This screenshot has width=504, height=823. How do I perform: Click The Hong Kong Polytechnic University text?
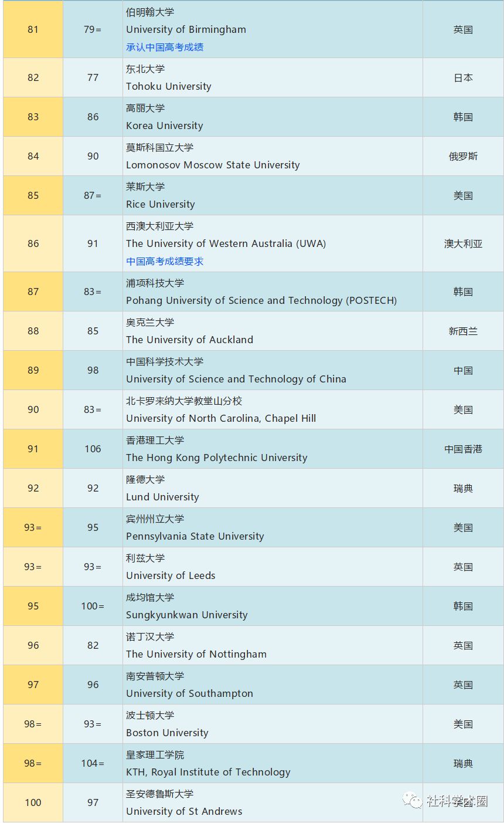(216, 458)
